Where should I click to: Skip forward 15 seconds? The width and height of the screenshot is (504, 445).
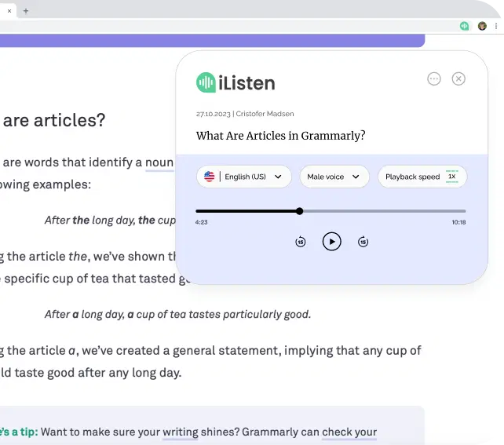point(363,242)
